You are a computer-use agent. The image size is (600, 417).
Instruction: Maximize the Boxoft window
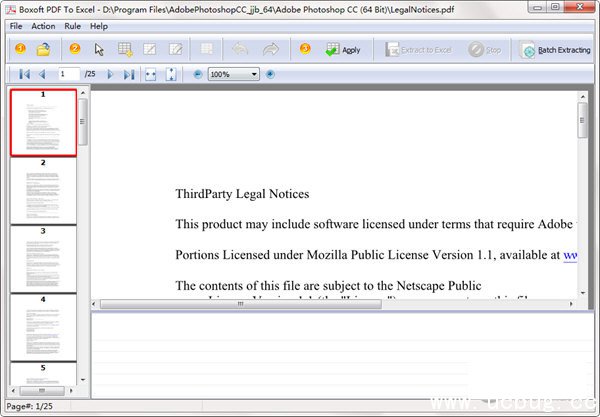555,7
